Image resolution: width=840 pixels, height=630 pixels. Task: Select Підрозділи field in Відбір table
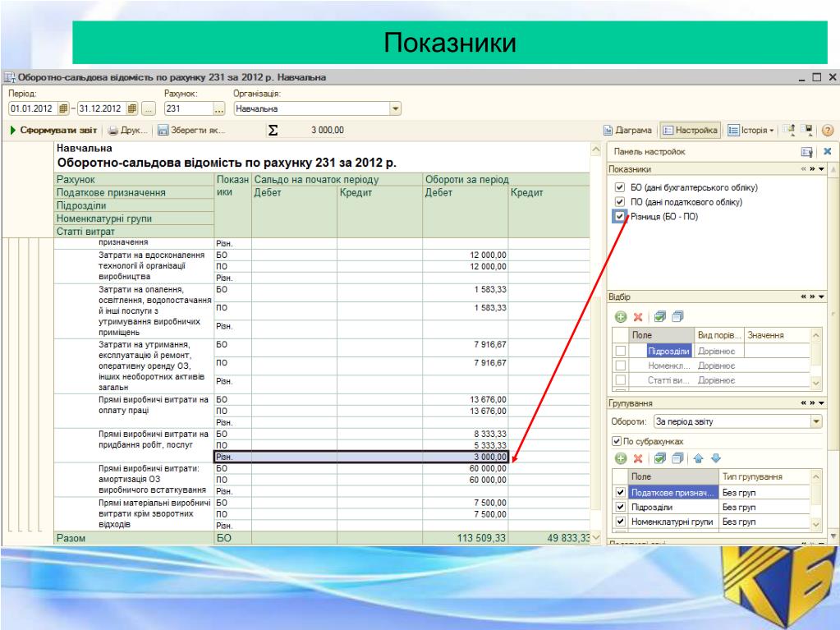(668, 351)
